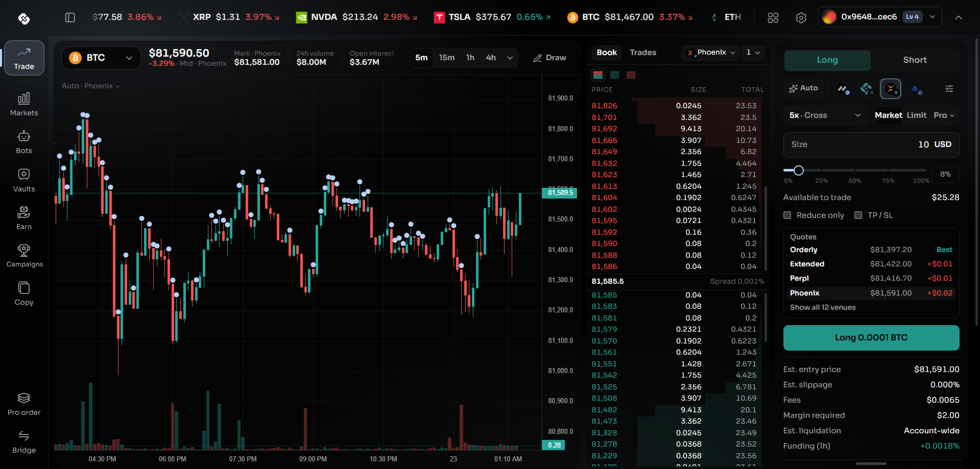Switch to the Book tab
The image size is (980, 469).
(x=607, y=53)
